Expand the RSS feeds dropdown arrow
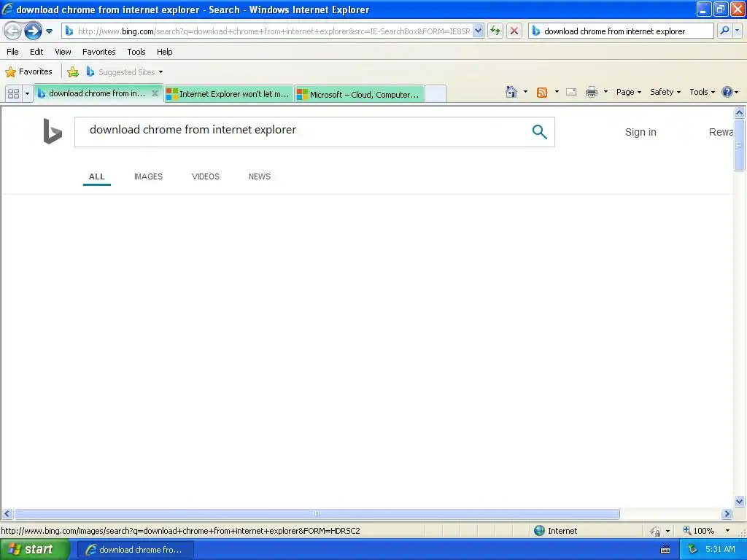The height and width of the screenshot is (560, 747). 557,92
